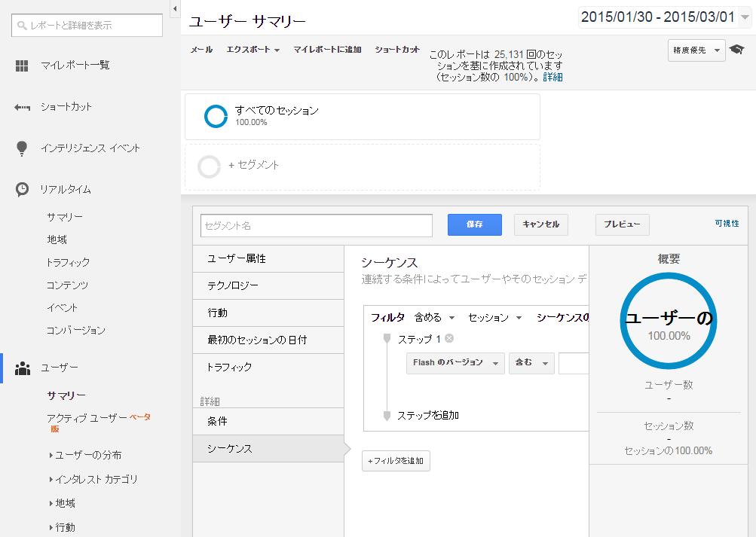
Task: Open the セッション scope dropdown
Action: pos(495,317)
